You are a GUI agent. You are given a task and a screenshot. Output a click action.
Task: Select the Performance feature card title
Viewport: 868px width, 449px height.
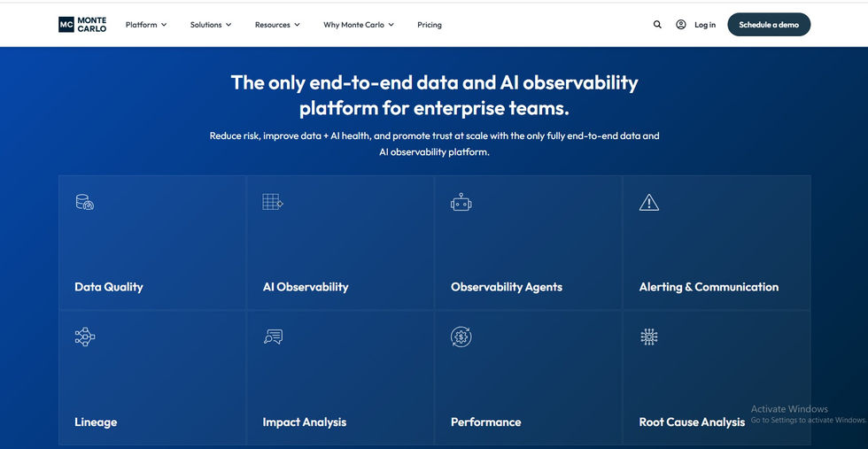(486, 422)
